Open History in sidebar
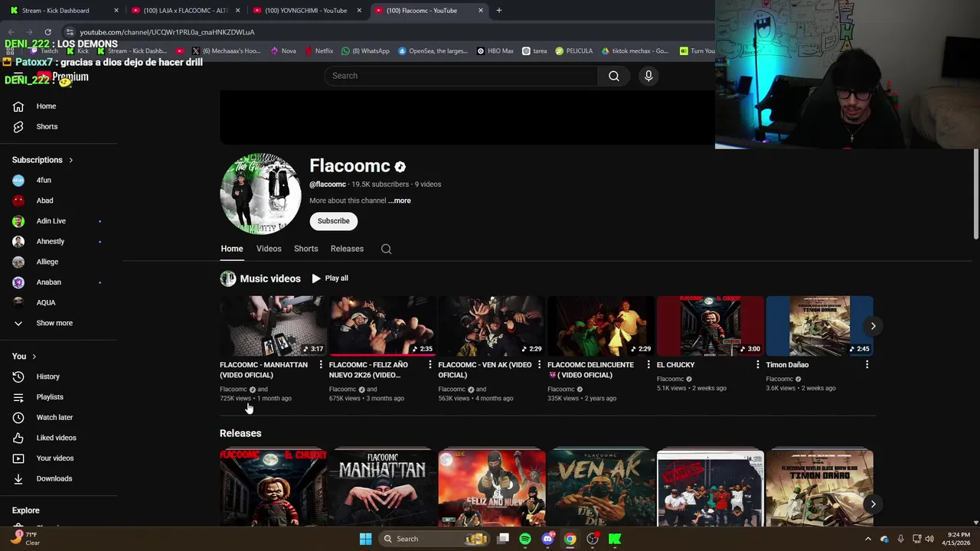Image resolution: width=980 pixels, height=551 pixels. click(47, 377)
